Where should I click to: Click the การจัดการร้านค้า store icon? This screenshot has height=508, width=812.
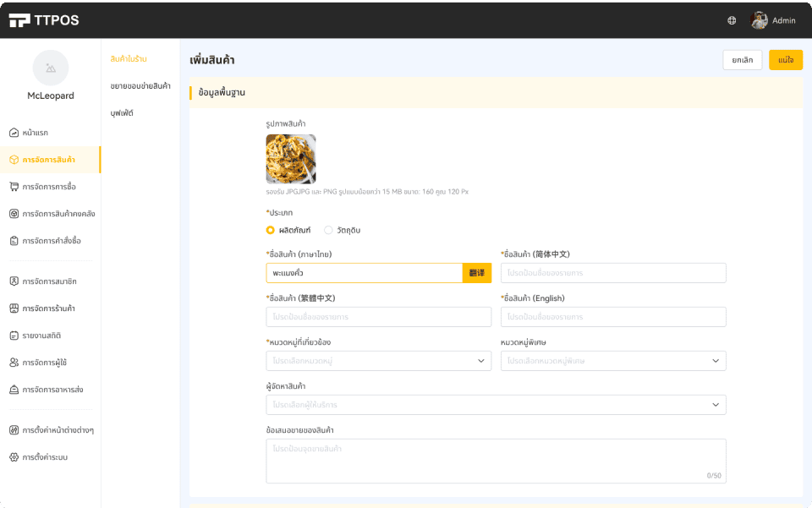click(14, 309)
